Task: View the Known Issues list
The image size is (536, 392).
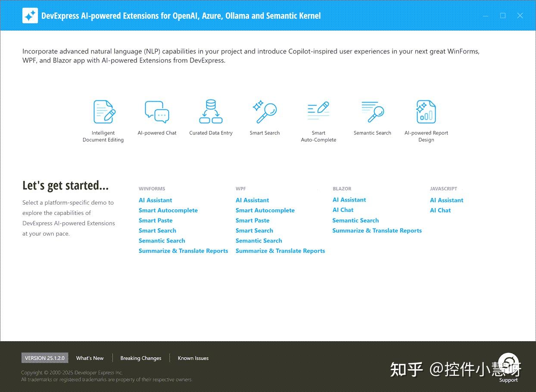Action: (193, 358)
